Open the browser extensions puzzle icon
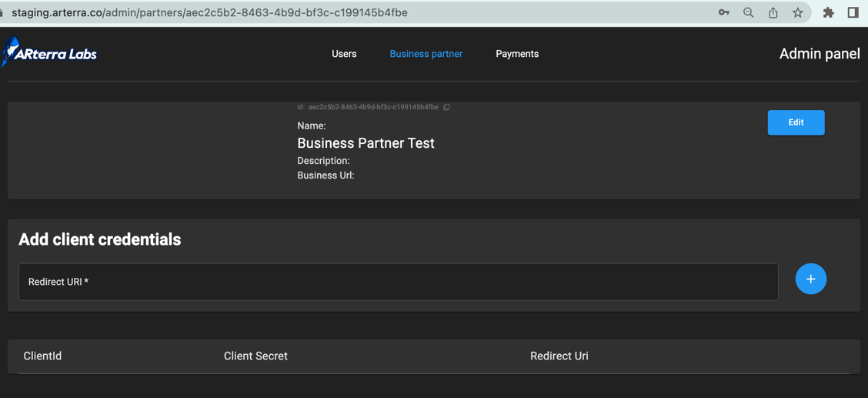Screen dimensions: 868x398 pyautogui.click(x=829, y=13)
